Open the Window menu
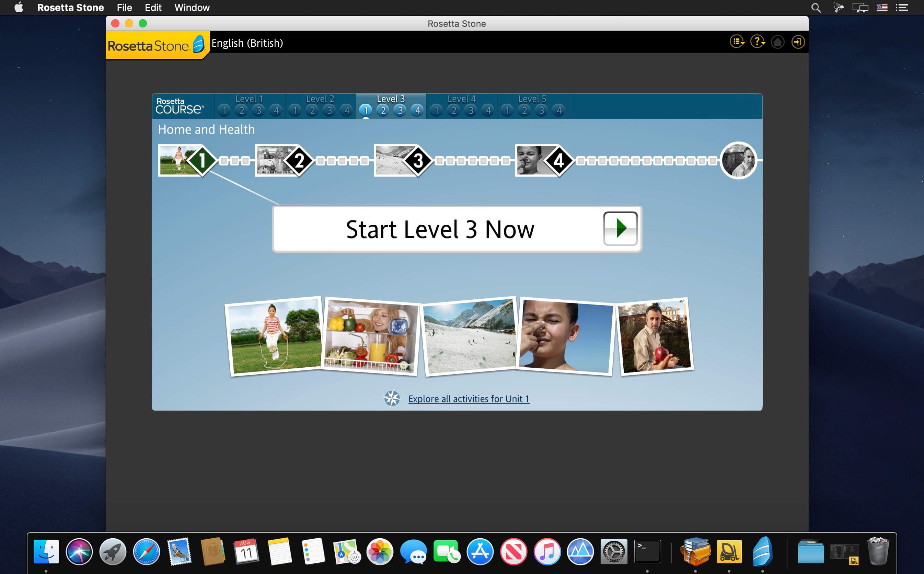Viewport: 924px width, 574px height. tap(192, 8)
